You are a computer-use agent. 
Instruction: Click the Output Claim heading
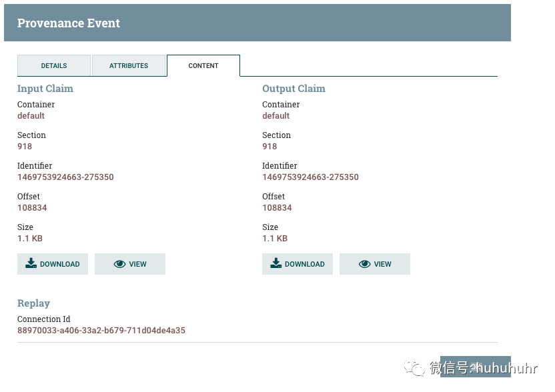294,89
